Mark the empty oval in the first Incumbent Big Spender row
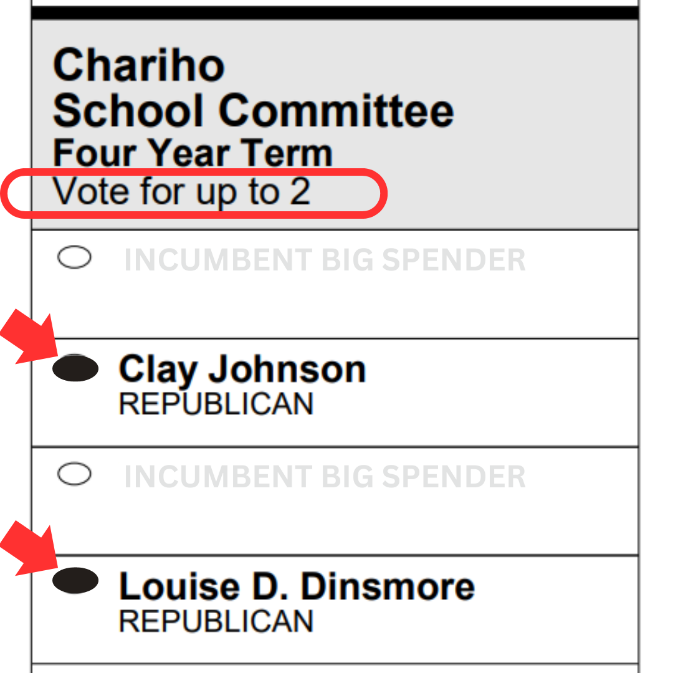 click(75, 258)
